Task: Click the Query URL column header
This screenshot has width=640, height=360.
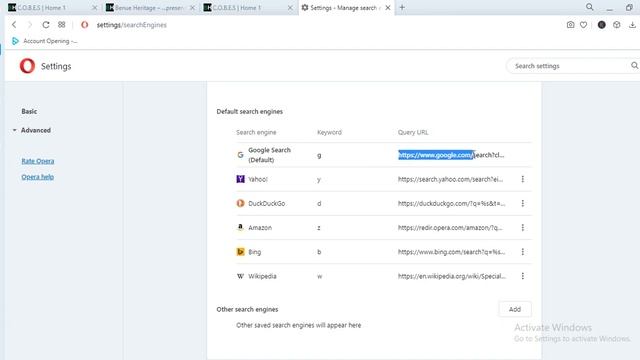Action: tap(413, 132)
